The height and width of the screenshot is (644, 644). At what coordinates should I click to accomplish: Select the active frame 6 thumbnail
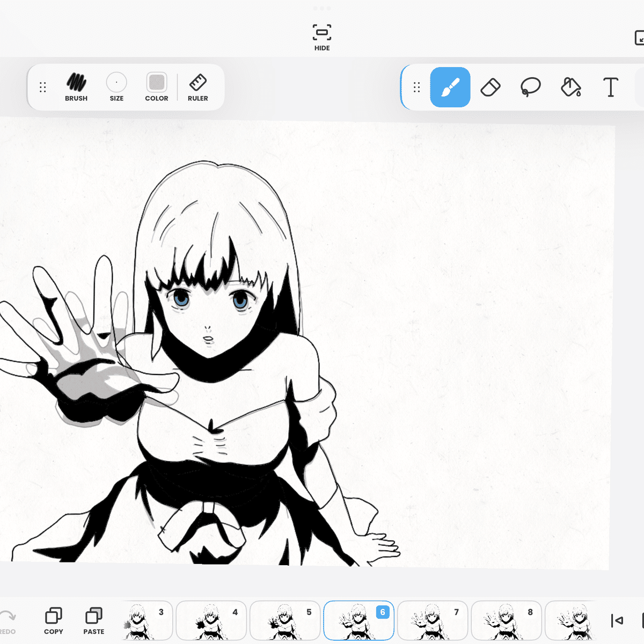358,620
